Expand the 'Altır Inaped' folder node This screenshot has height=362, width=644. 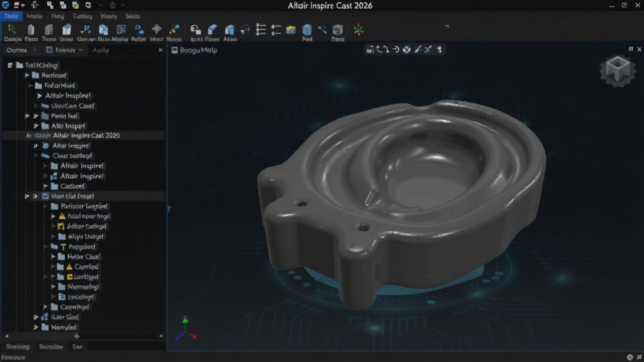pos(36,126)
